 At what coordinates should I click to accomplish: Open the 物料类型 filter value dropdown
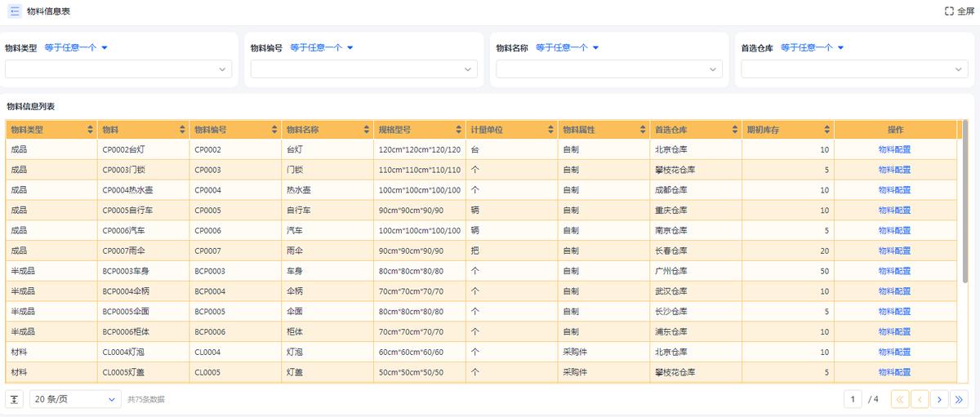(x=118, y=69)
